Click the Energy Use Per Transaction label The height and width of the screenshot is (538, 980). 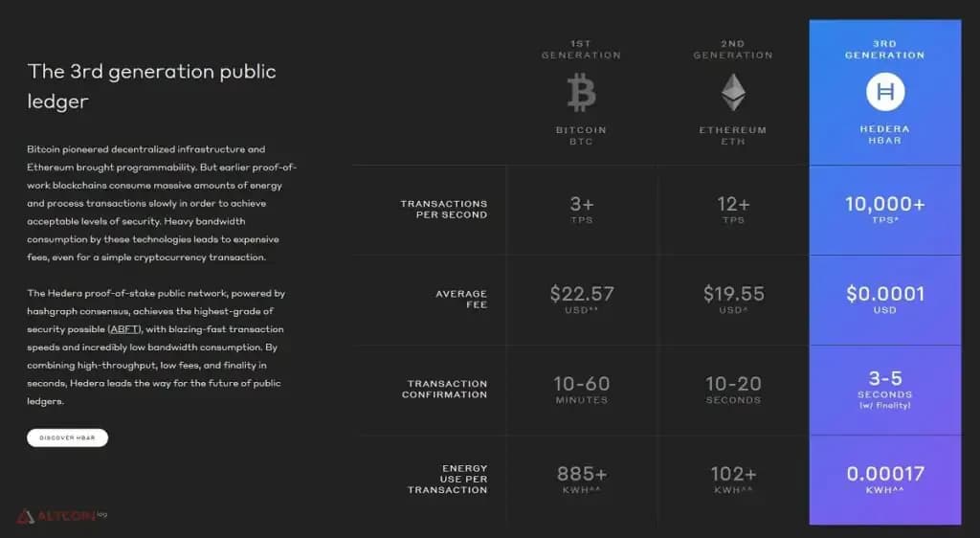point(448,480)
